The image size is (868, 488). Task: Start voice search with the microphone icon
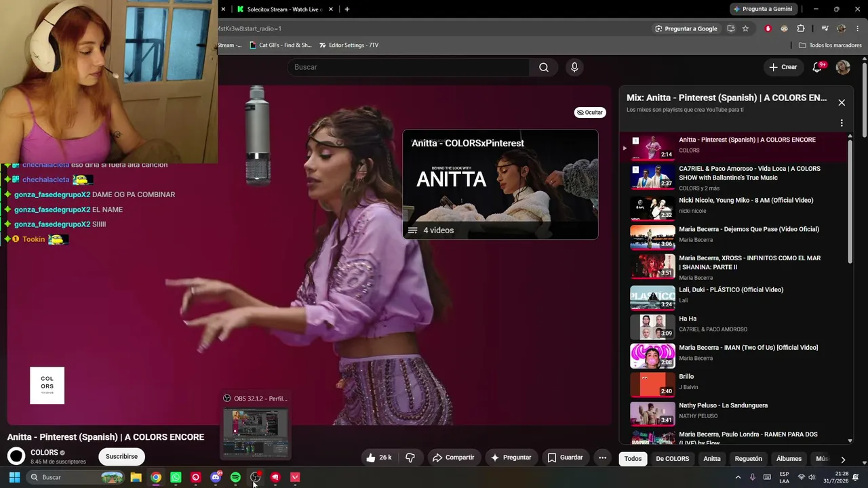tap(574, 67)
